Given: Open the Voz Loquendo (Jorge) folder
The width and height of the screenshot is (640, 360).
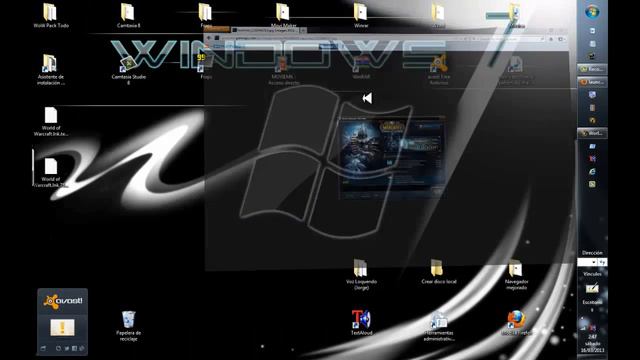Looking at the screenshot, I should pos(361,274).
